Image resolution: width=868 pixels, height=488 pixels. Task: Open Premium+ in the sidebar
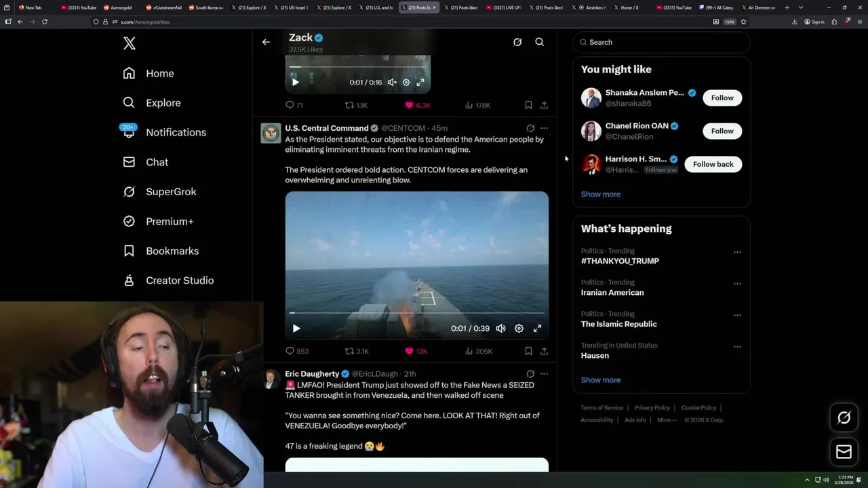click(x=159, y=221)
